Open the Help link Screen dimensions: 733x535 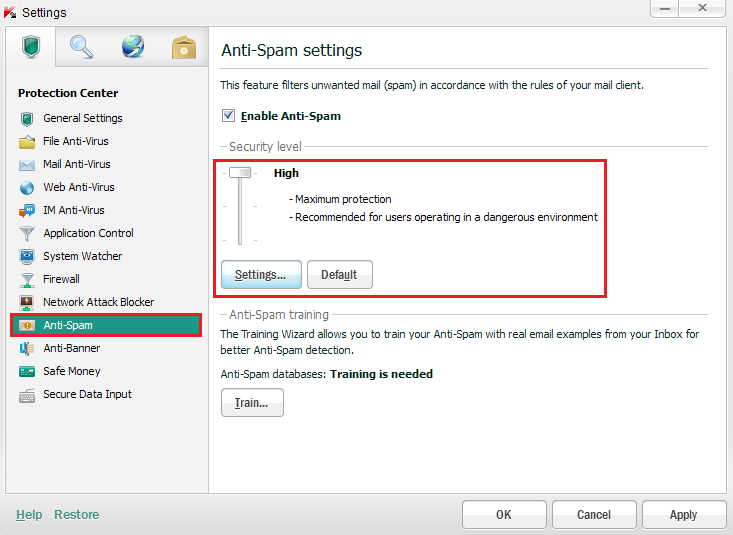(x=29, y=515)
